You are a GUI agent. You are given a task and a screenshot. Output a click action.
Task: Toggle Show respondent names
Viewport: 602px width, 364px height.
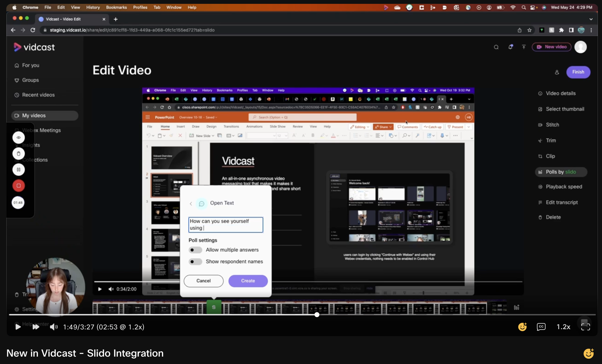pos(195,262)
